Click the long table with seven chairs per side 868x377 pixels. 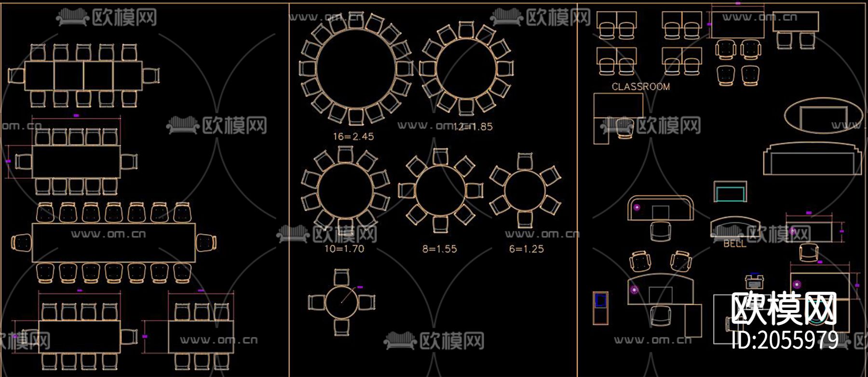[x=114, y=242]
